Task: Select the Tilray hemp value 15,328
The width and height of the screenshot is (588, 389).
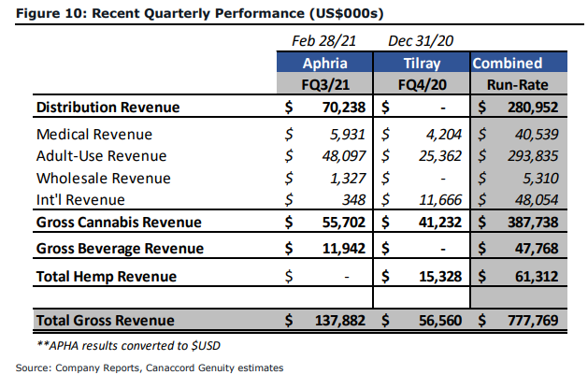Action: [x=440, y=277]
